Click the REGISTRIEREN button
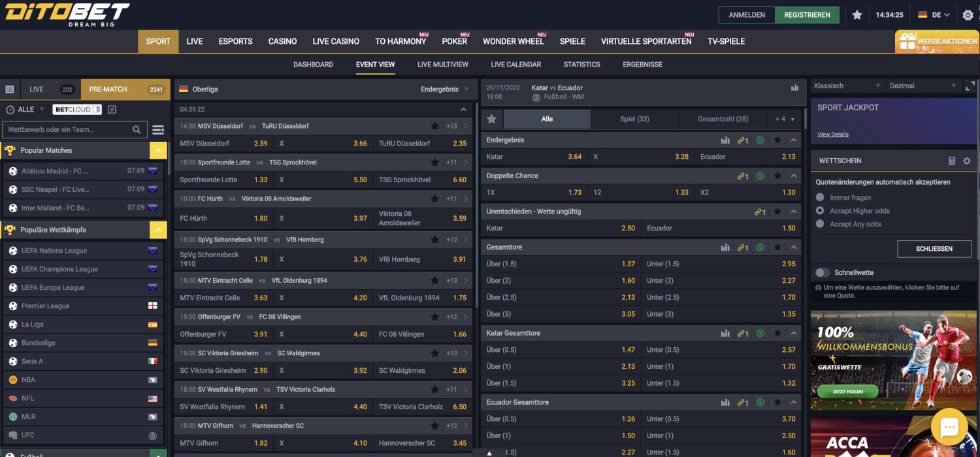The image size is (980, 457). point(807,15)
